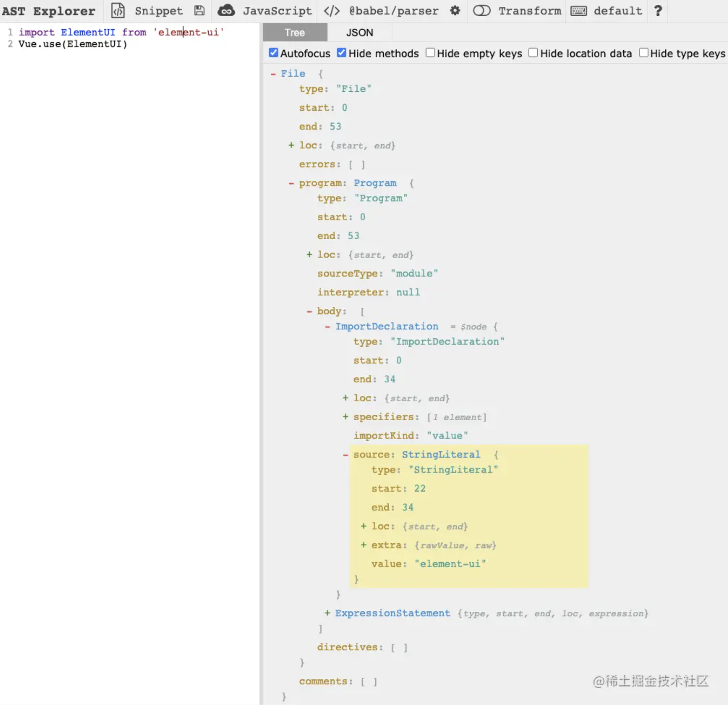Uncheck the Autofocus checkbox
This screenshot has height=705, width=728.
[273, 53]
